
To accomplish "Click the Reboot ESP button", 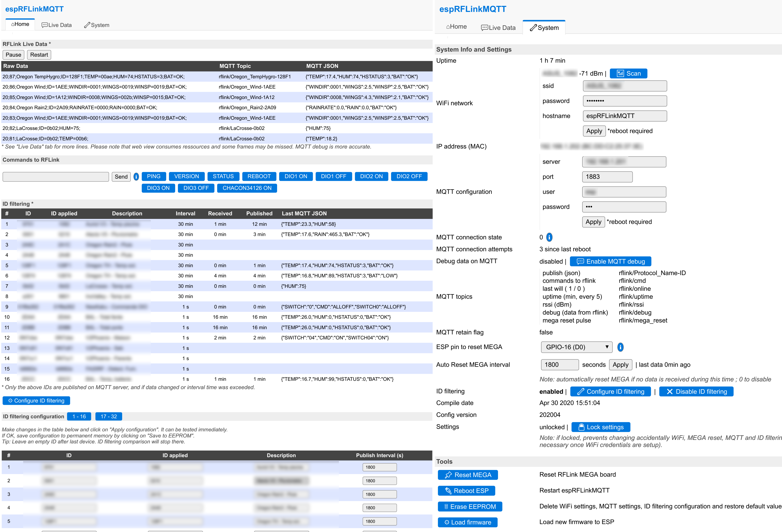I will coord(466,491).
